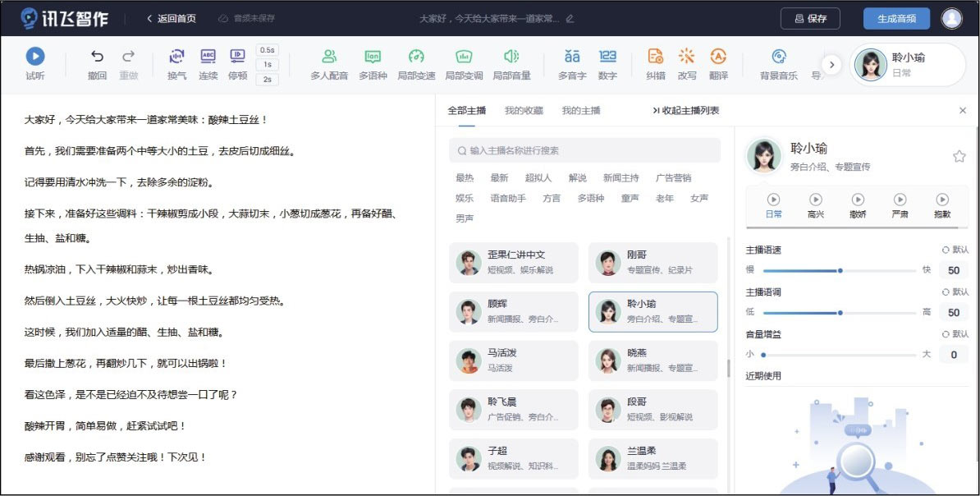Select the 多人配音 multi-voice tool

pyautogui.click(x=329, y=57)
